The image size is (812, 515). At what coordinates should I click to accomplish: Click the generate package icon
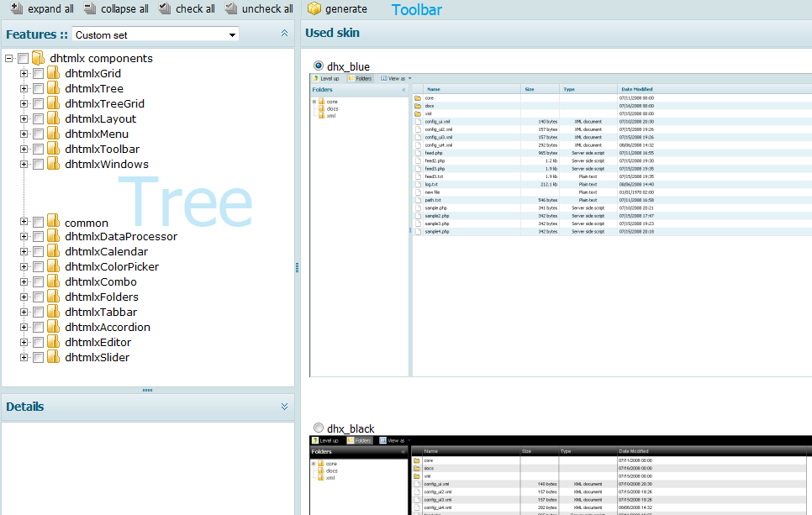click(314, 8)
